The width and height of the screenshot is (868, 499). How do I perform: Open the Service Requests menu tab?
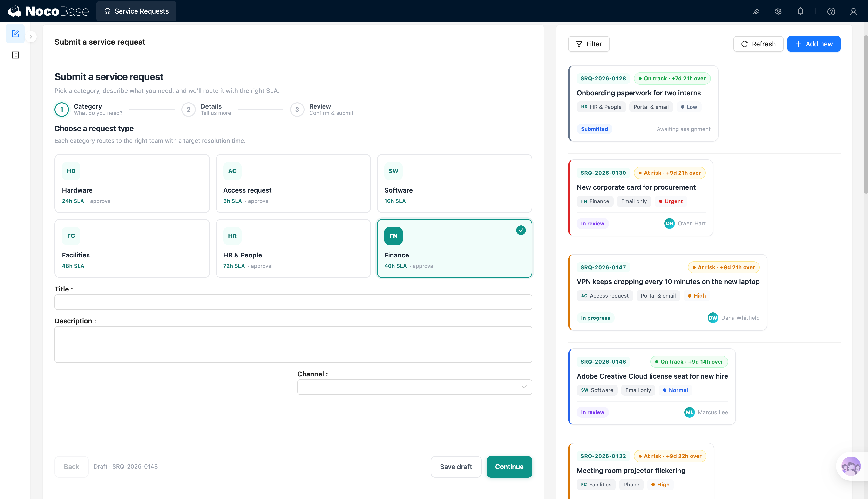[x=136, y=11]
